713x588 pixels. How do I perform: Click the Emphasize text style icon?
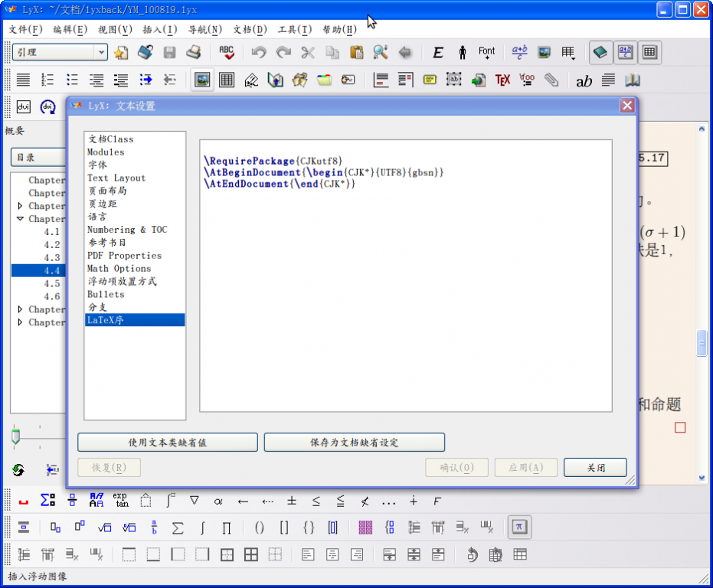point(438,52)
